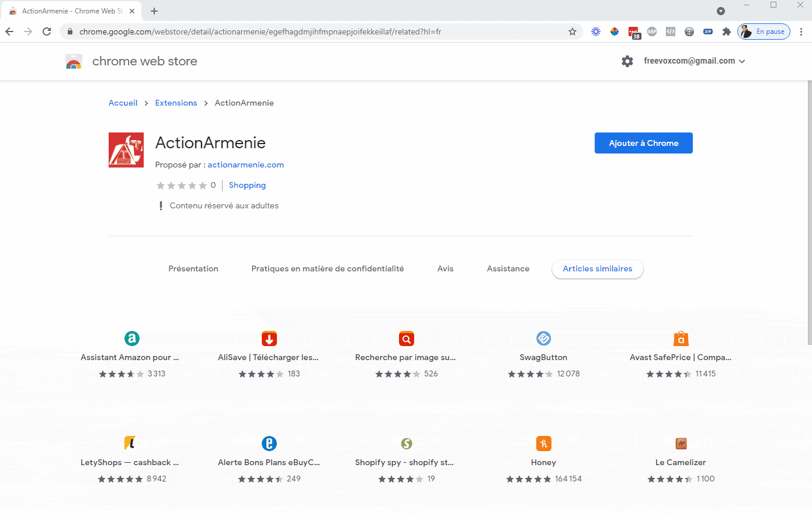Viewport: 812px width, 513px height.
Task: Click the SwagButton rating count 12 078
Action: [x=568, y=374]
